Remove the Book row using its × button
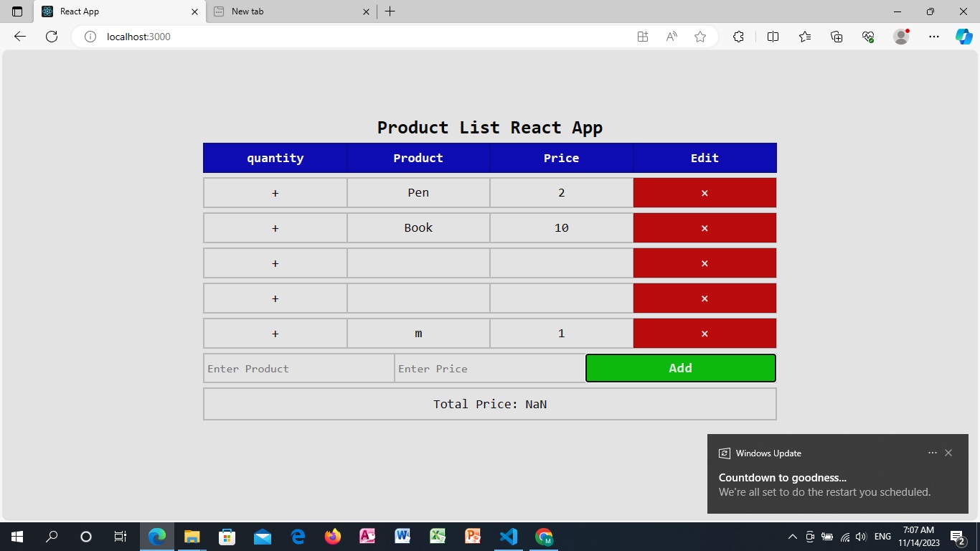 coord(705,228)
